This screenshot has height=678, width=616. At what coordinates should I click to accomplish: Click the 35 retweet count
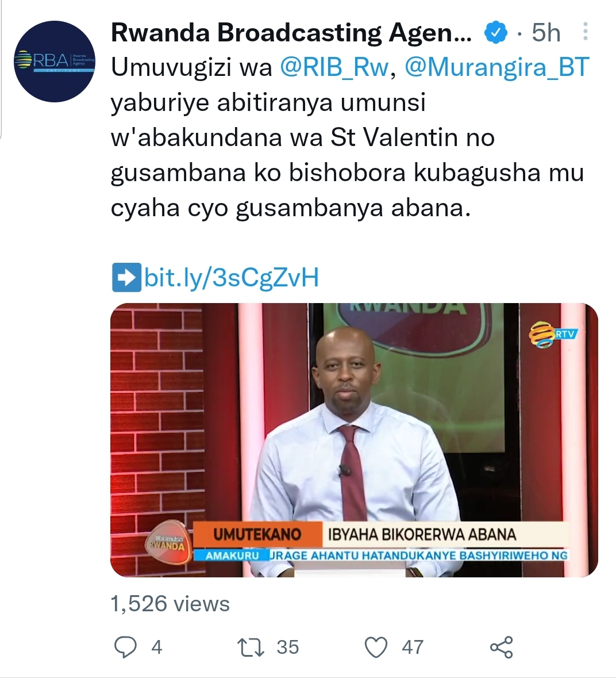pos(288,648)
